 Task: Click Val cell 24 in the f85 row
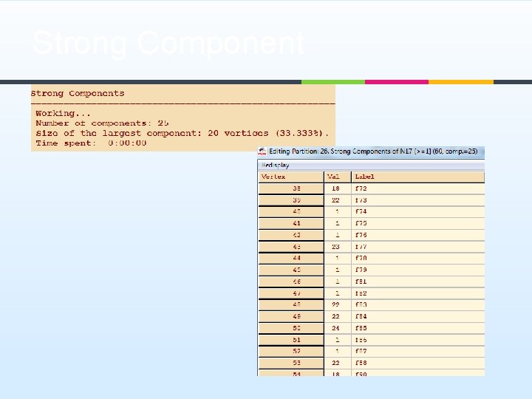pos(338,328)
